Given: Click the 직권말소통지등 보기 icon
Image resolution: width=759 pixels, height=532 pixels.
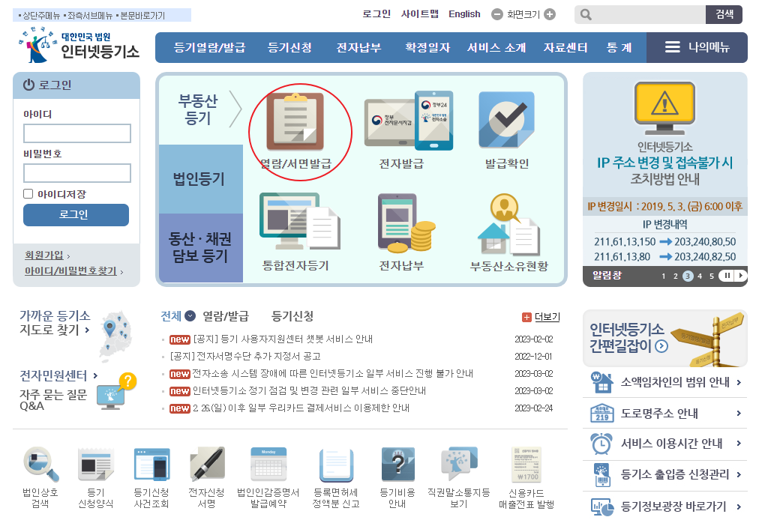Looking at the screenshot, I should click(459, 465).
